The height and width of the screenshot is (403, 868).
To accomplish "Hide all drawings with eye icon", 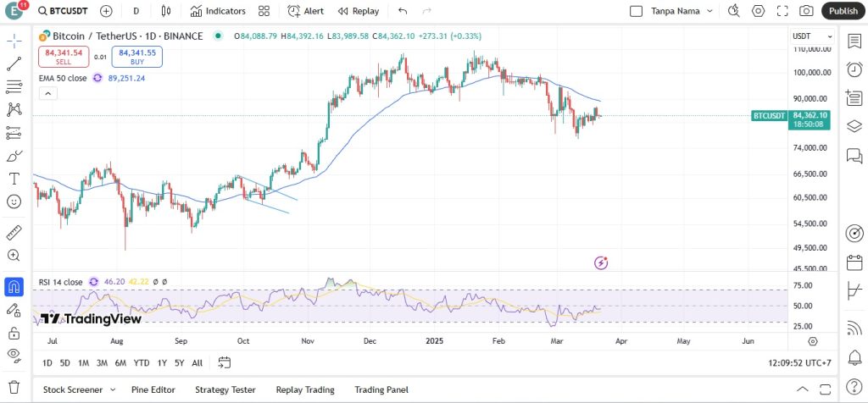I will (x=14, y=355).
